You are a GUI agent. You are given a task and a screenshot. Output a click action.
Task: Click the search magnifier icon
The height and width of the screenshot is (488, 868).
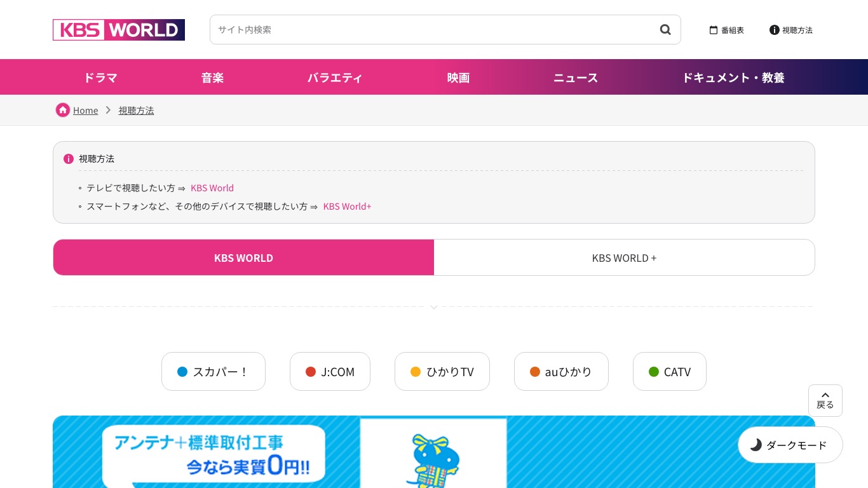[x=665, y=29]
